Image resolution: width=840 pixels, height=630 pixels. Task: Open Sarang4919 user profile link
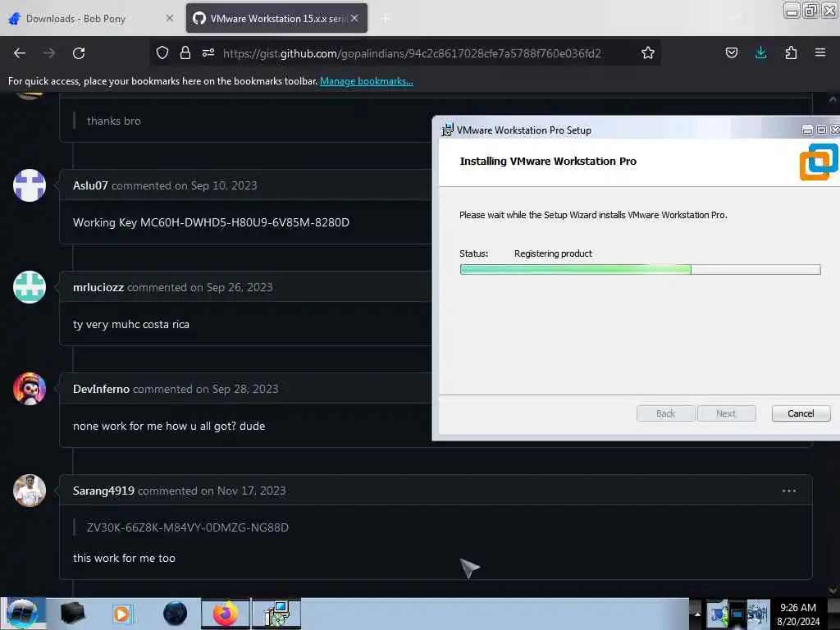[103, 491]
